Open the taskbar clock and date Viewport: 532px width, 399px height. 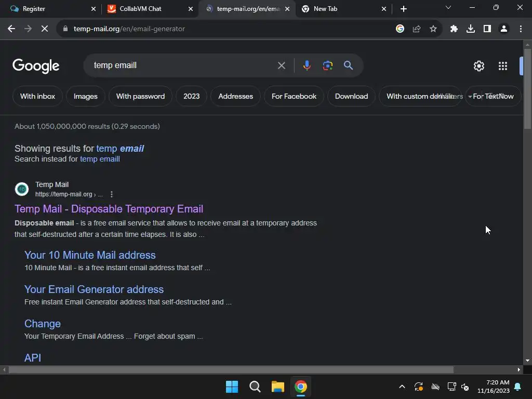click(x=494, y=387)
